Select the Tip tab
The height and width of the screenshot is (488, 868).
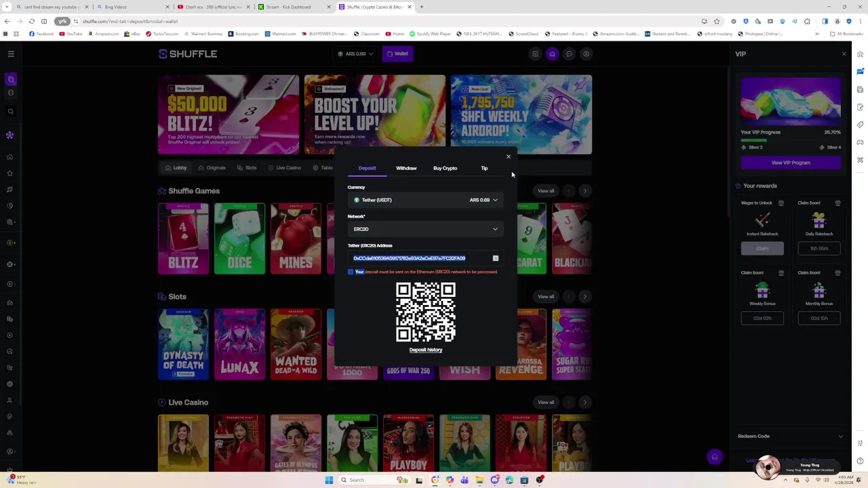point(484,168)
